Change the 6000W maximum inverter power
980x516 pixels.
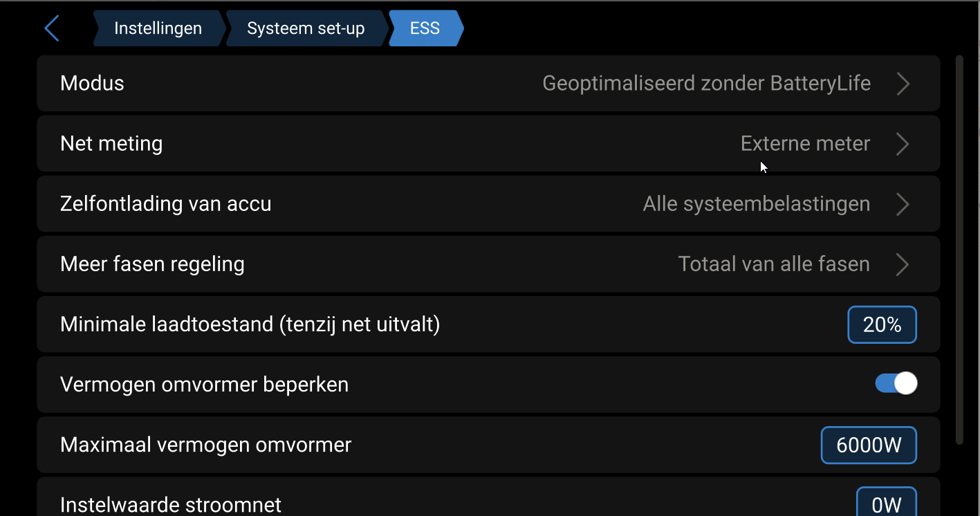869,445
